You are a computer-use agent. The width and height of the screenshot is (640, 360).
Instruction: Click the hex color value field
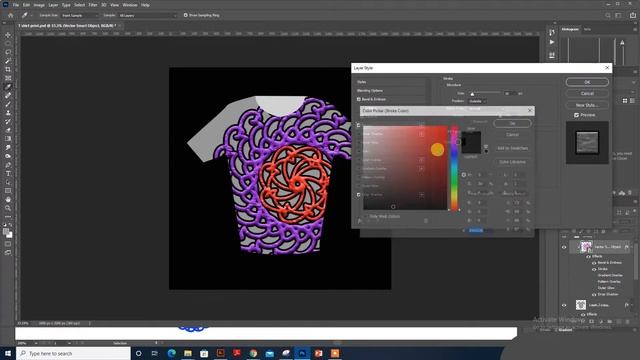[x=480, y=231]
